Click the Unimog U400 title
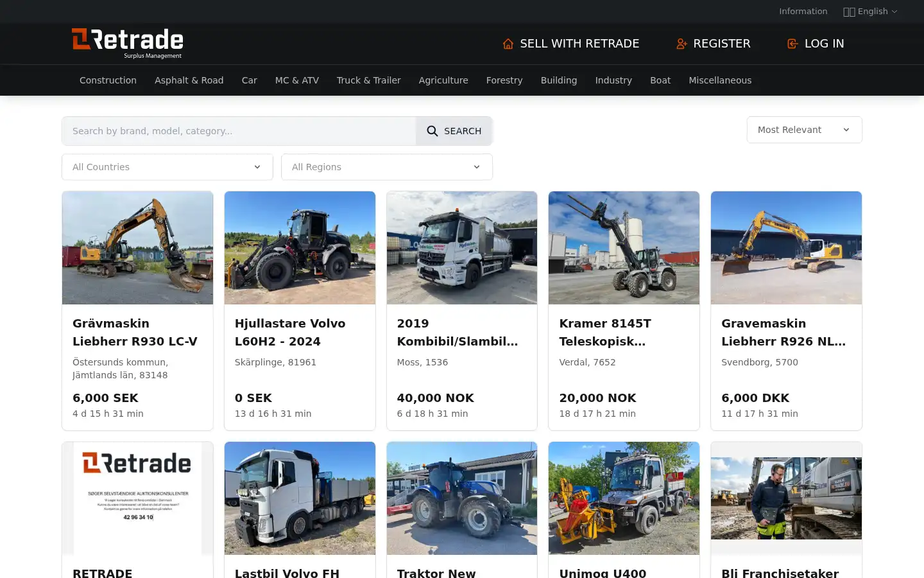 tap(603, 572)
